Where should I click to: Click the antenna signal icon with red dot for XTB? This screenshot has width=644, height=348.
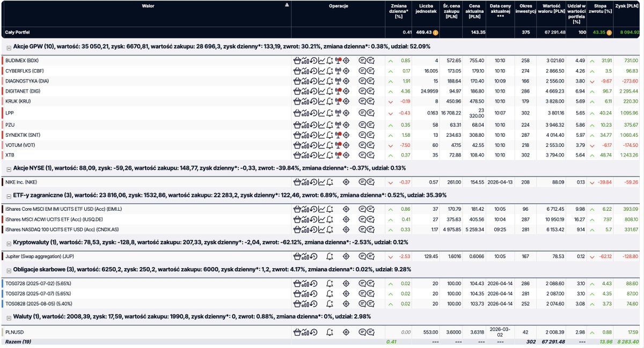pos(338,155)
